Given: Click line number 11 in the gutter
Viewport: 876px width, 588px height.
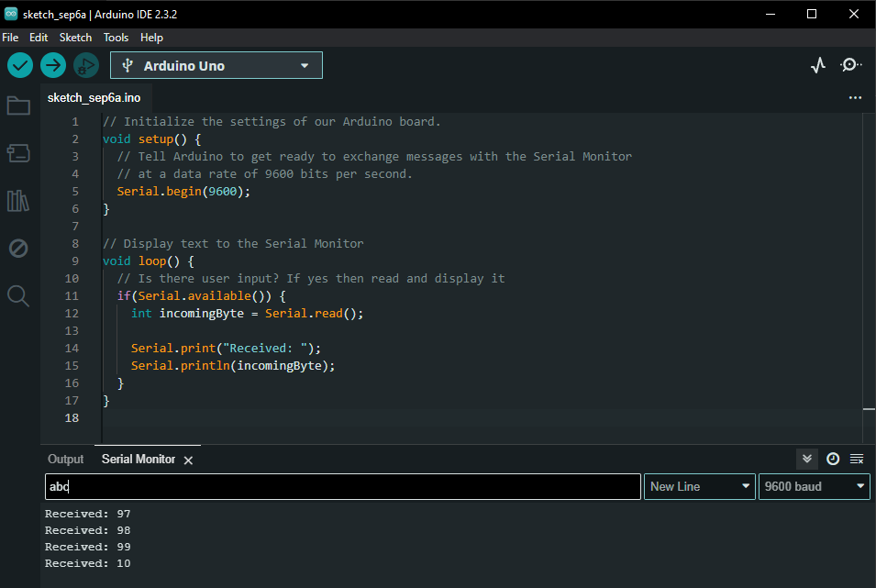Looking at the screenshot, I should pos(72,295).
